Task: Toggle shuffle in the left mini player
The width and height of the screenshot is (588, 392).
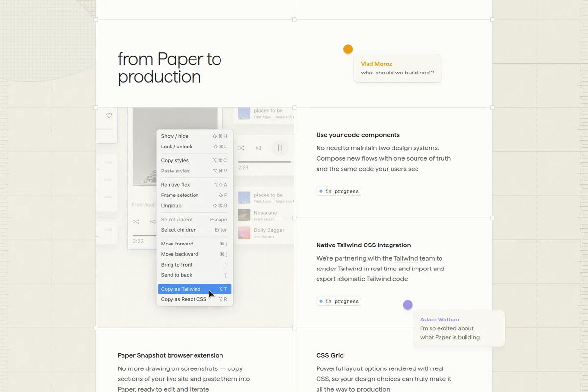Action: tap(136, 221)
